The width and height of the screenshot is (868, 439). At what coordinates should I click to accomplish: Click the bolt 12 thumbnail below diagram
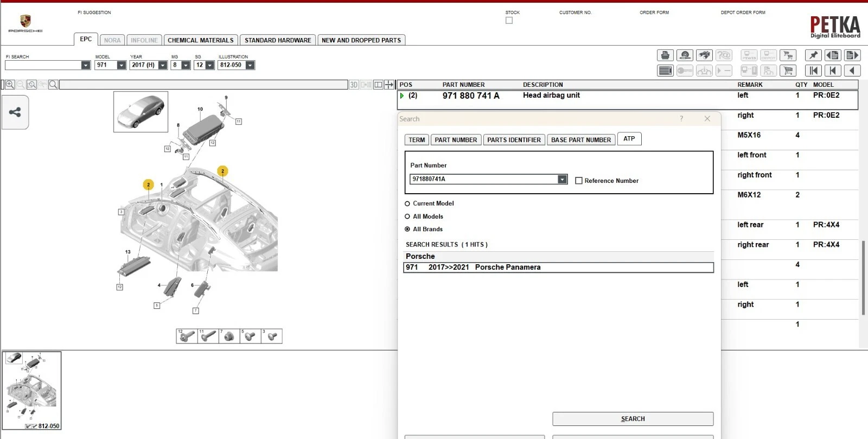187,336
